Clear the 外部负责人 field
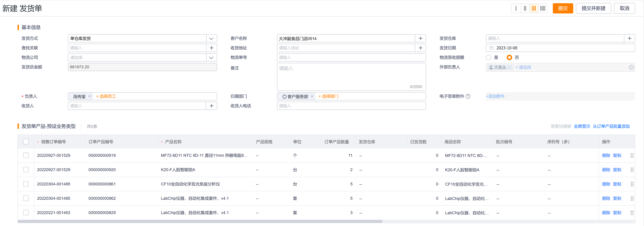This screenshot has width=644, height=226. coord(631,67)
